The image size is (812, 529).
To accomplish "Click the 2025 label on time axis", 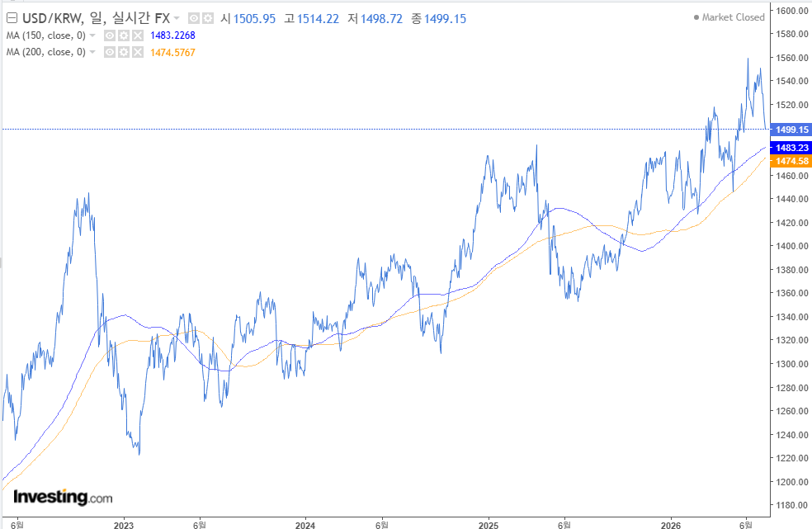I will click(x=489, y=525).
